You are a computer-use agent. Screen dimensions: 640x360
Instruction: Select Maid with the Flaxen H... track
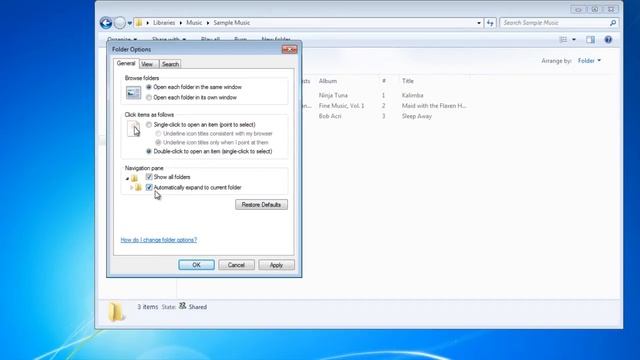pyautogui.click(x=434, y=106)
